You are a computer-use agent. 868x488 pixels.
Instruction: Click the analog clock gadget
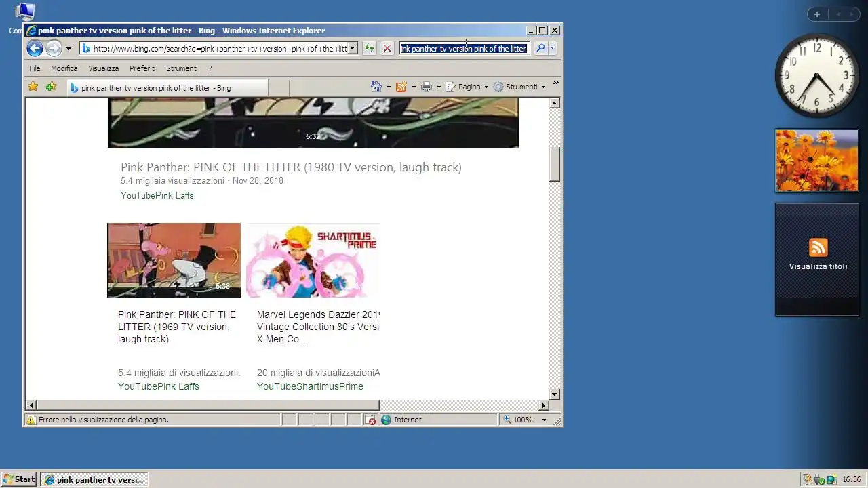point(816,75)
